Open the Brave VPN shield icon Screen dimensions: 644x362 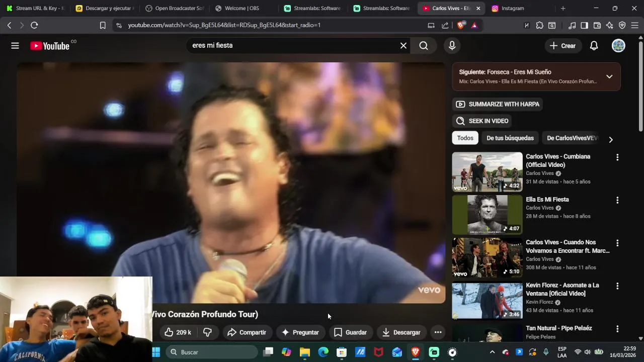pos(622,25)
